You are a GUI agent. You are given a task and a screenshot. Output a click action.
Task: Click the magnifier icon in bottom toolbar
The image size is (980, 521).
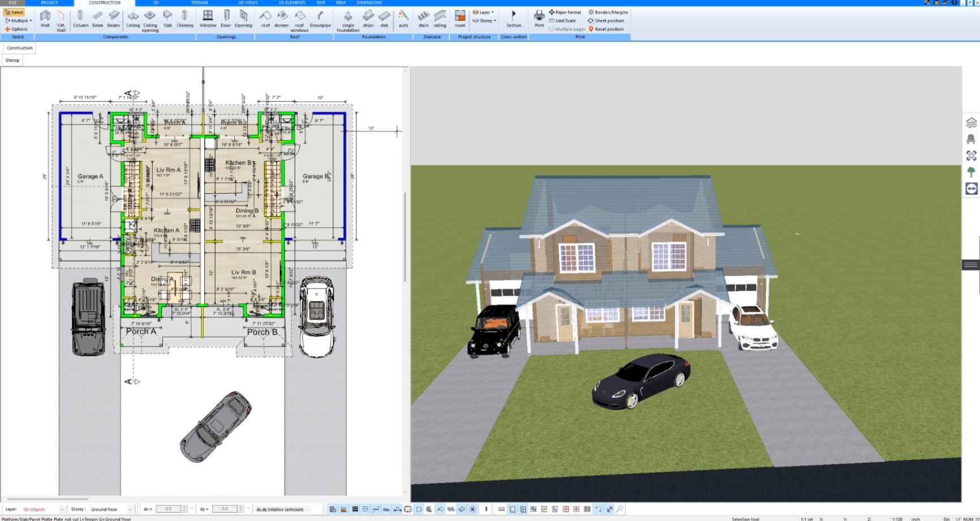(x=620, y=509)
